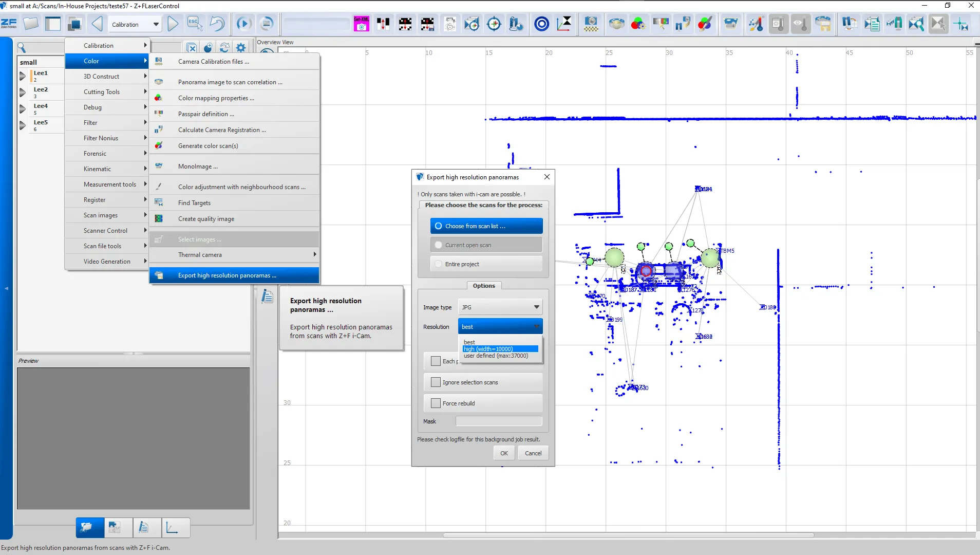
Task: Click the coordinate axes target icon
Action: [x=564, y=24]
